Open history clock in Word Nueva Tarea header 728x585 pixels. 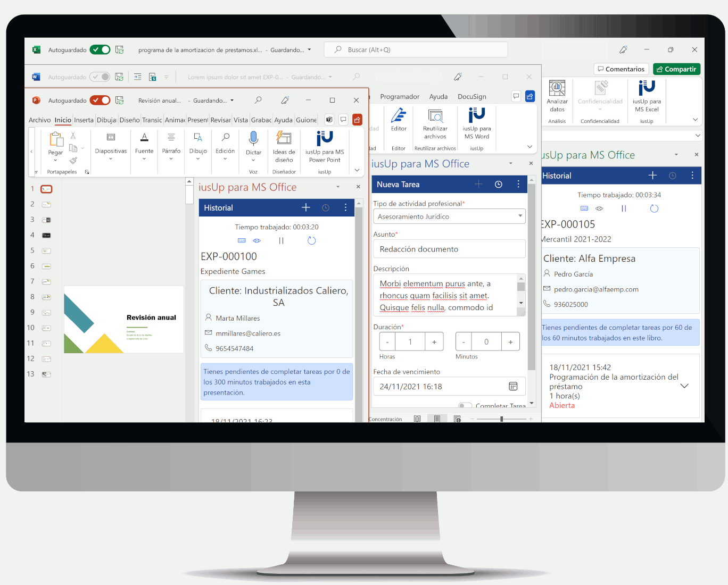pos(499,184)
